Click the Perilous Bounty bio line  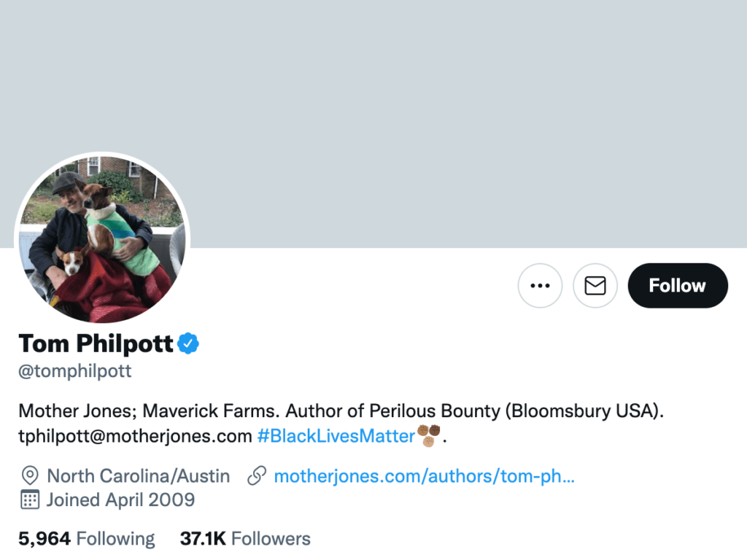click(x=341, y=411)
